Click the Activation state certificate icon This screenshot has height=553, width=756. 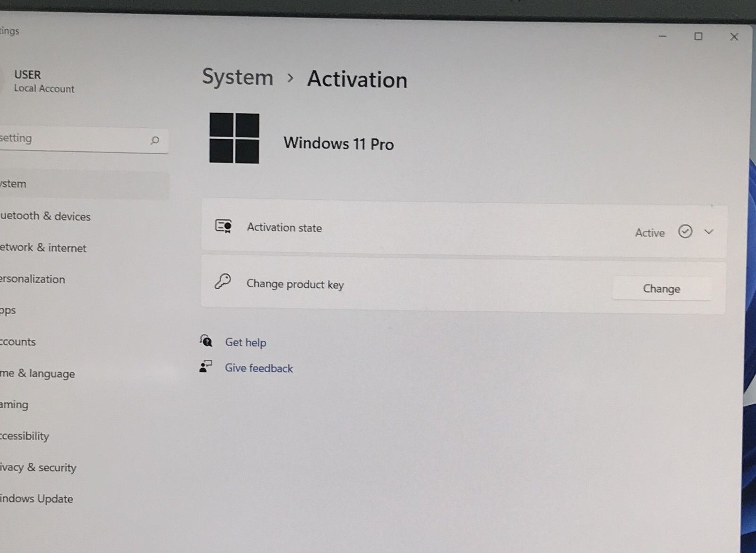click(x=223, y=226)
